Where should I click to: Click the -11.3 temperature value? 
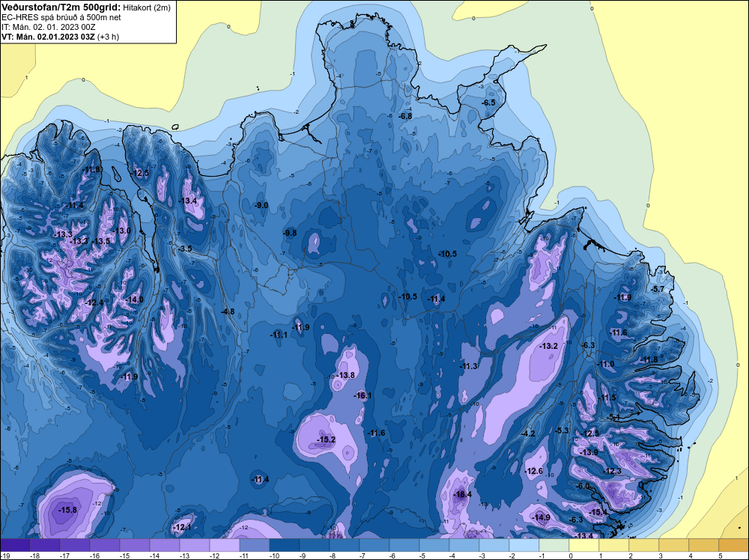(x=469, y=366)
